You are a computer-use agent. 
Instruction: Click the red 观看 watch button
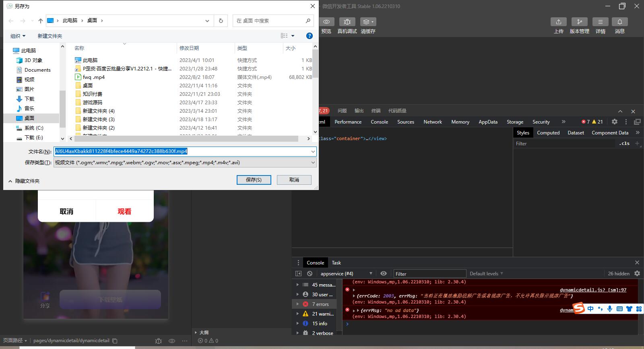[x=124, y=211]
